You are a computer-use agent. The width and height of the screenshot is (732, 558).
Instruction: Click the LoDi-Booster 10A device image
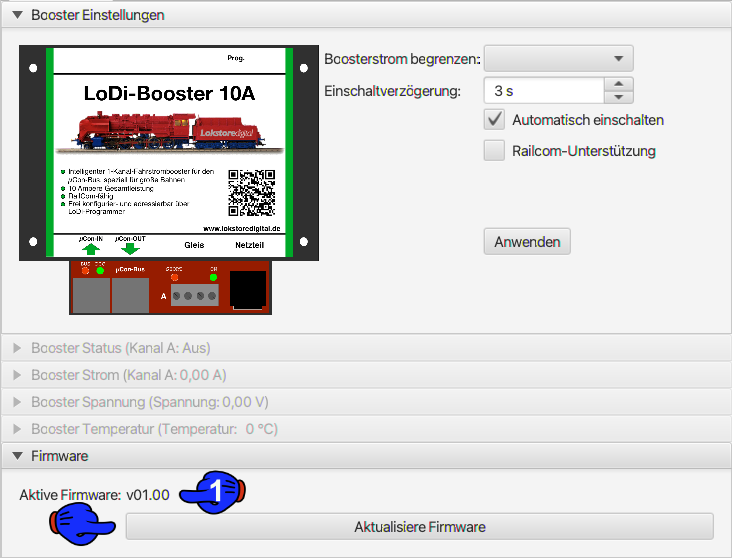(x=169, y=180)
